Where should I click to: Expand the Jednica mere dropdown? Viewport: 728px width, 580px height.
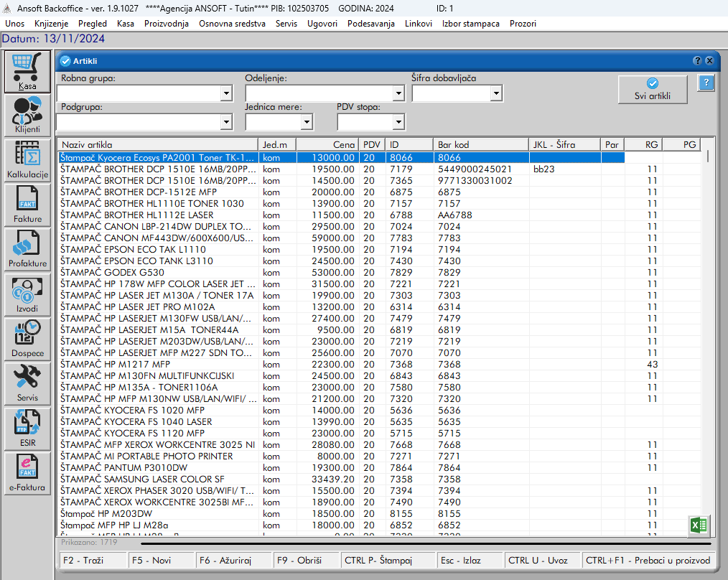click(x=307, y=122)
